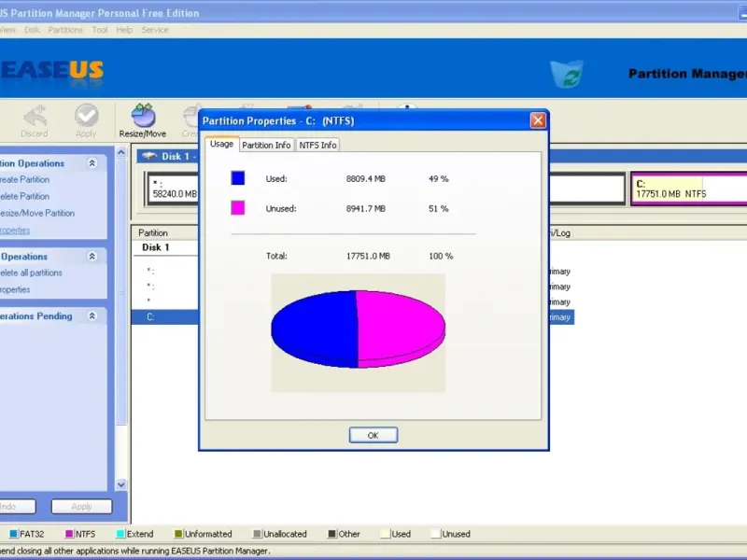The height and width of the screenshot is (560, 747).
Task: Click the "17751.0 MB" total value in dialog
Action: pos(368,256)
